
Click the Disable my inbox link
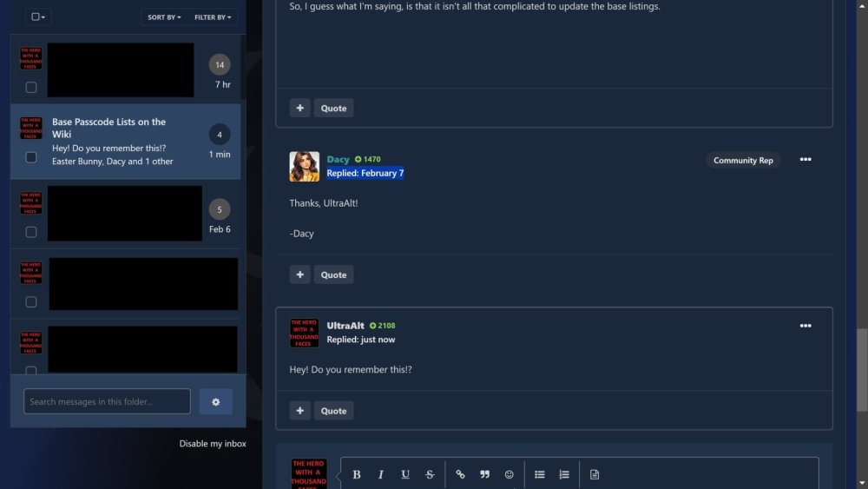pos(213,444)
